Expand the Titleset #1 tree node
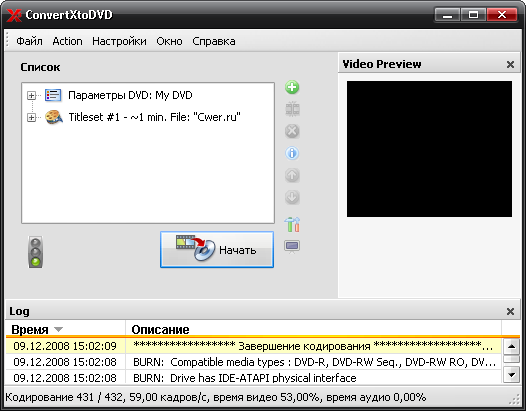 (x=31, y=117)
